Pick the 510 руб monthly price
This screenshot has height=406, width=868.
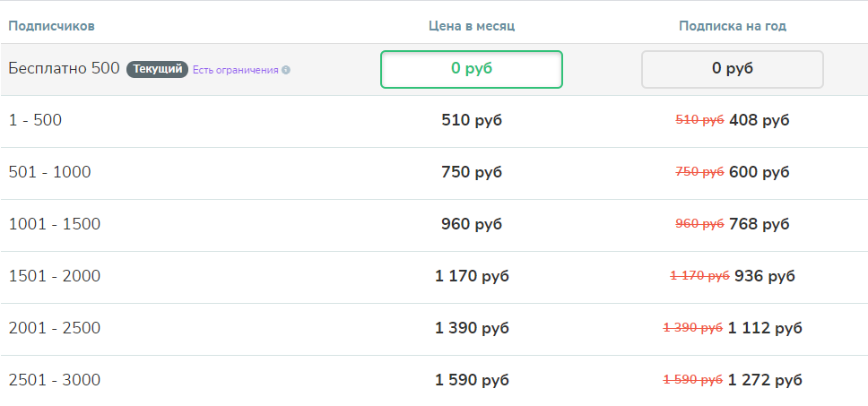pos(472,120)
